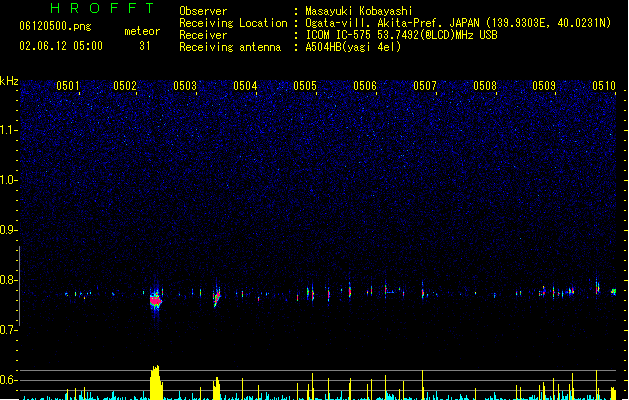Click the 0510 time marker

tap(604, 86)
